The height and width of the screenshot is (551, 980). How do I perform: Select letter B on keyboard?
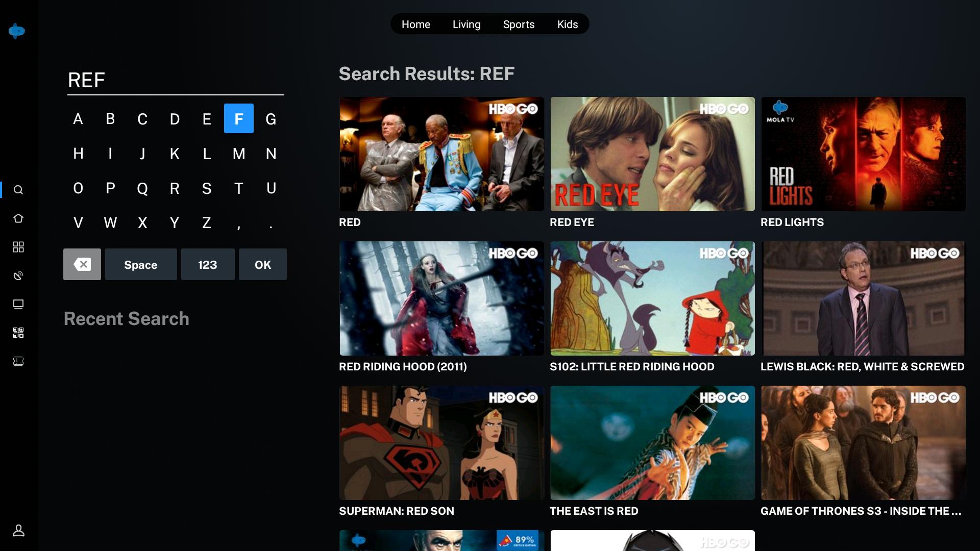110,119
